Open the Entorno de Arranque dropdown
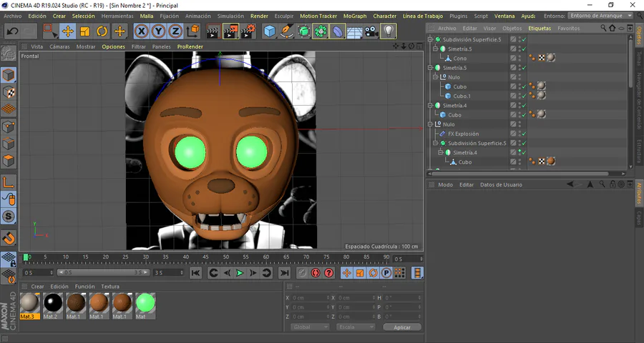 pyautogui.click(x=601, y=16)
